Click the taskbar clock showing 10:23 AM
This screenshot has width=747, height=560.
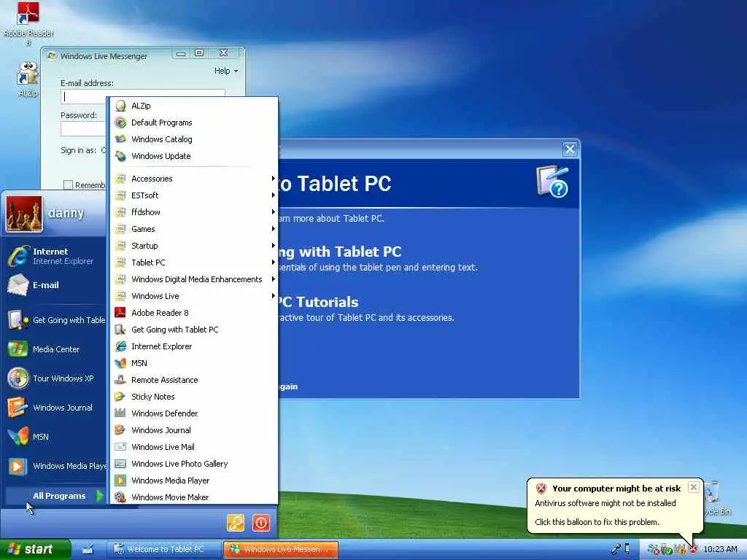(x=720, y=549)
